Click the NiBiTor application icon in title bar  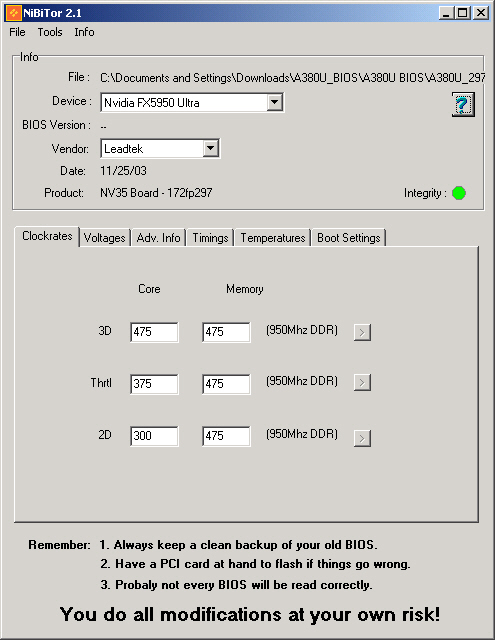point(13,13)
